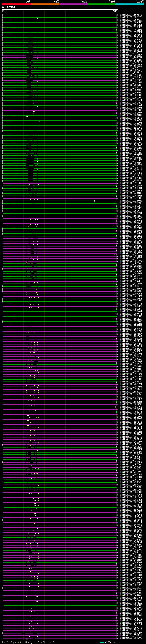Open hit UniRef100_A7LI54

click(131, 284)
